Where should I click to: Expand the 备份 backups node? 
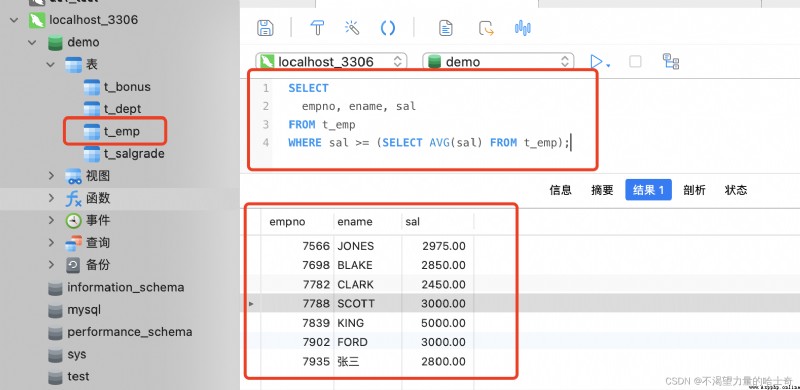tap(51, 265)
